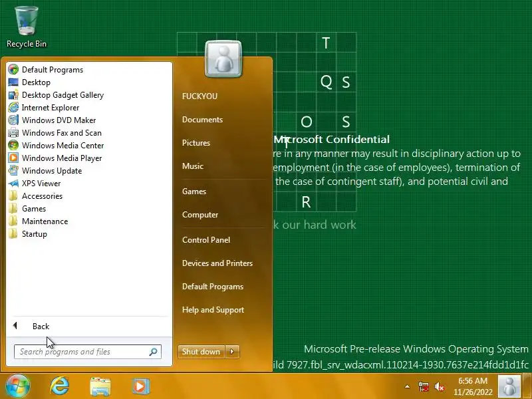Image resolution: width=532 pixels, height=399 pixels.
Task: Select the Desktop Gadget Gallery text label
Action: point(63,95)
